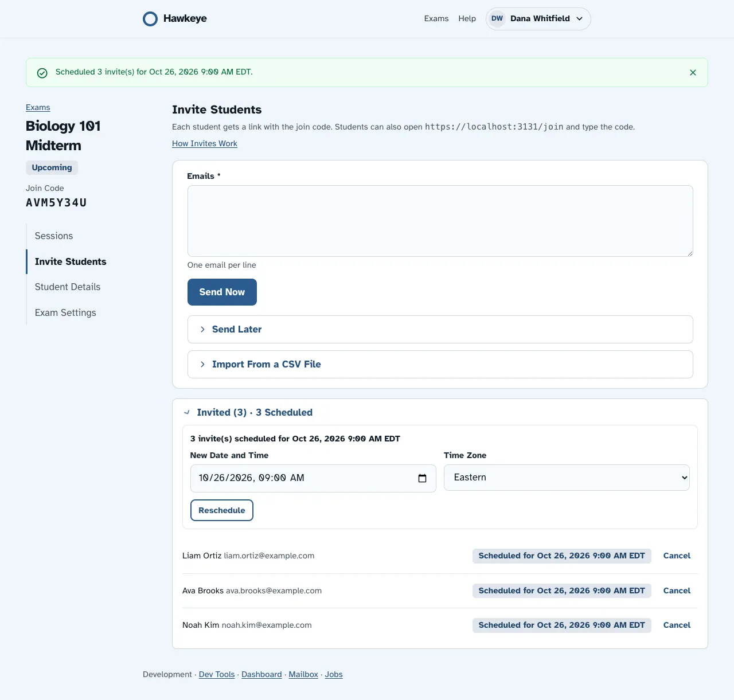
Task: Click the scheduled badge in Ava Brooks's row
Action: [562, 590]
